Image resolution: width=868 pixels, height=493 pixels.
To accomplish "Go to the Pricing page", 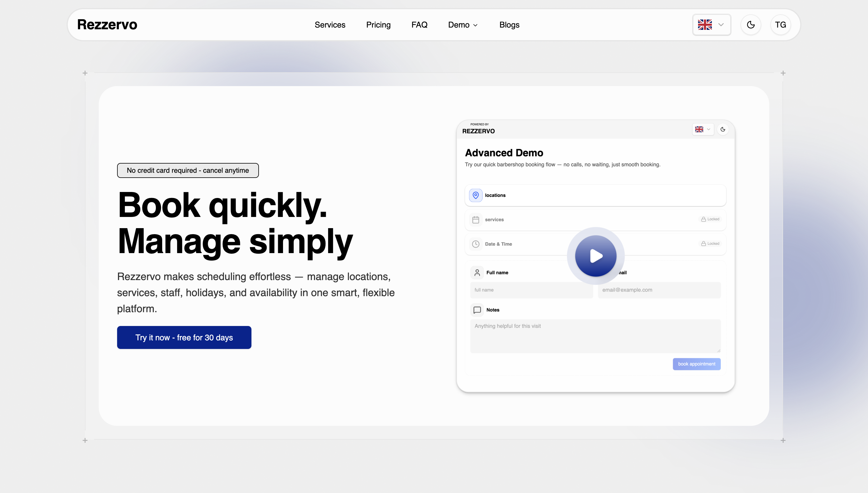I will tap(378, 25).
